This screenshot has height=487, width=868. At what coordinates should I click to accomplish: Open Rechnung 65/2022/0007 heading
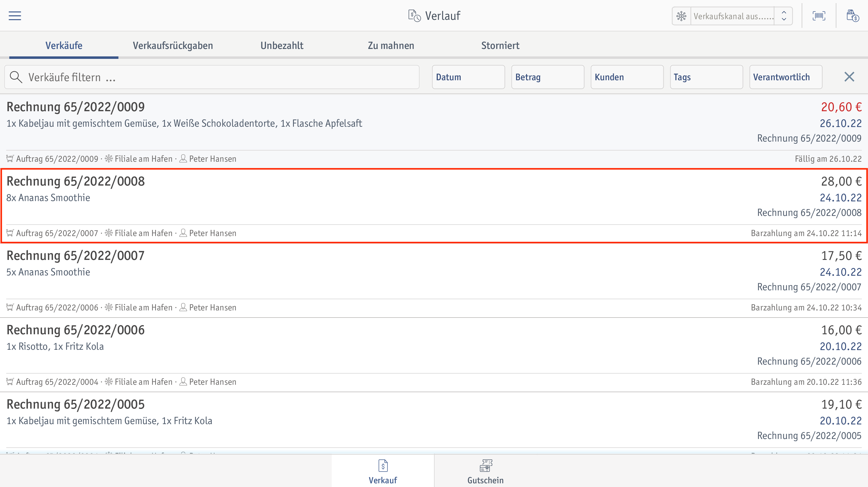click(x=75, y=256)
